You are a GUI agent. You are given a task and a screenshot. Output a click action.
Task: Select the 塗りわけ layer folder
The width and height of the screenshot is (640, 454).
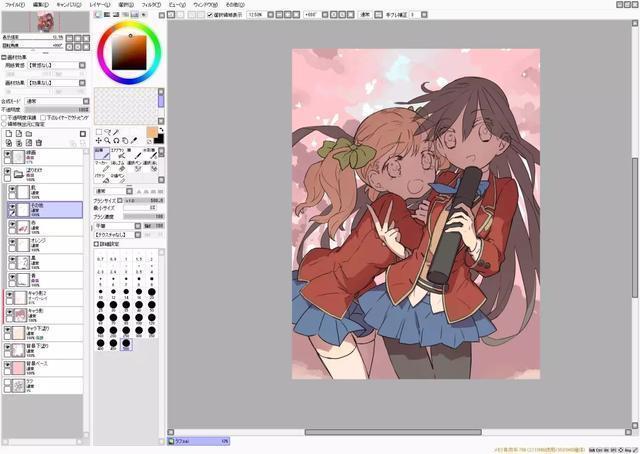pyautogui.click(x=43, y=174)
